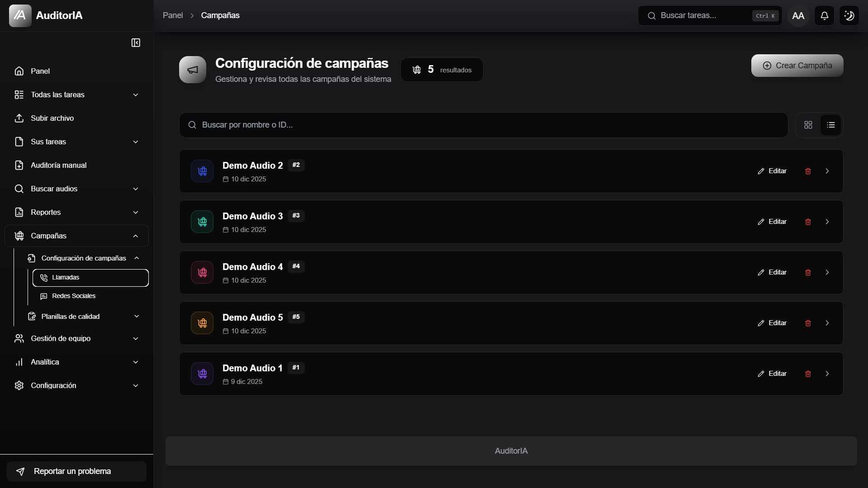The image size is (868, 488).
Task: Expand Planillas de calidad submenu
Action: pyautogui.click(x=84, y=316)
